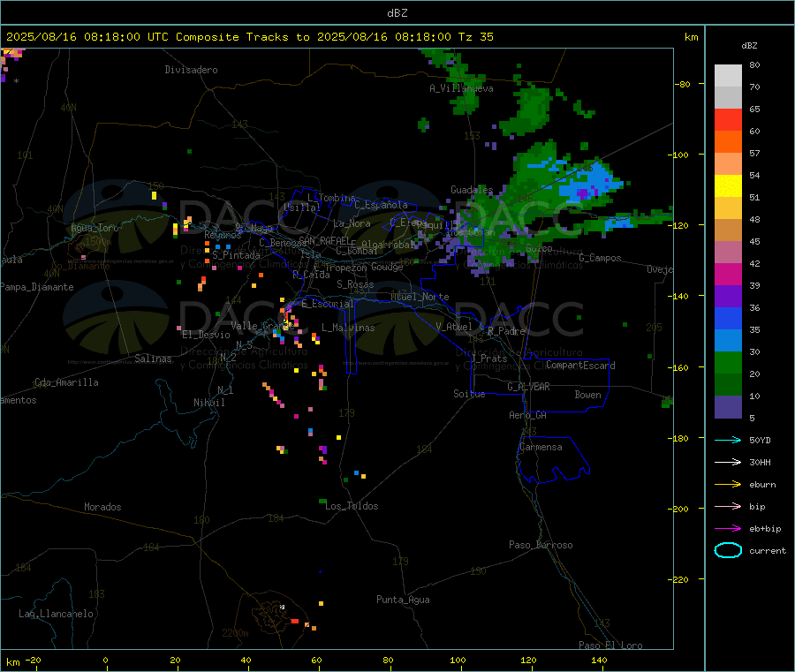
Task: Click the Carmensa map label
Action: point(541,447)
